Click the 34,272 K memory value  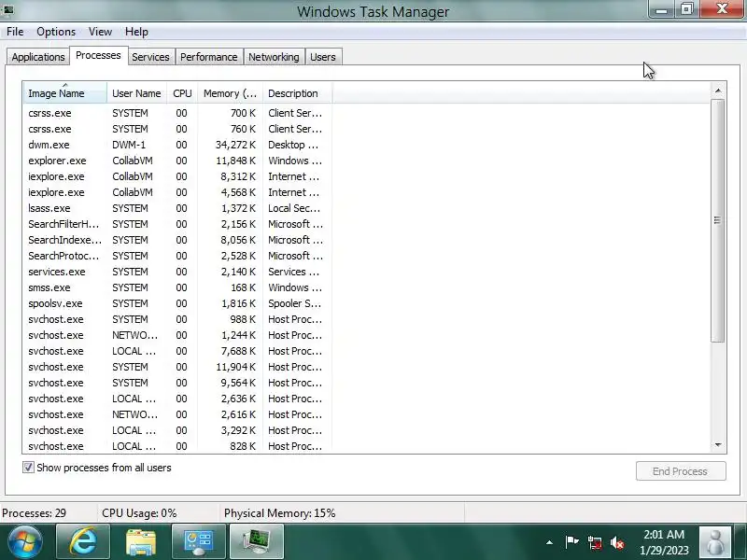click(x=235, y=145)
